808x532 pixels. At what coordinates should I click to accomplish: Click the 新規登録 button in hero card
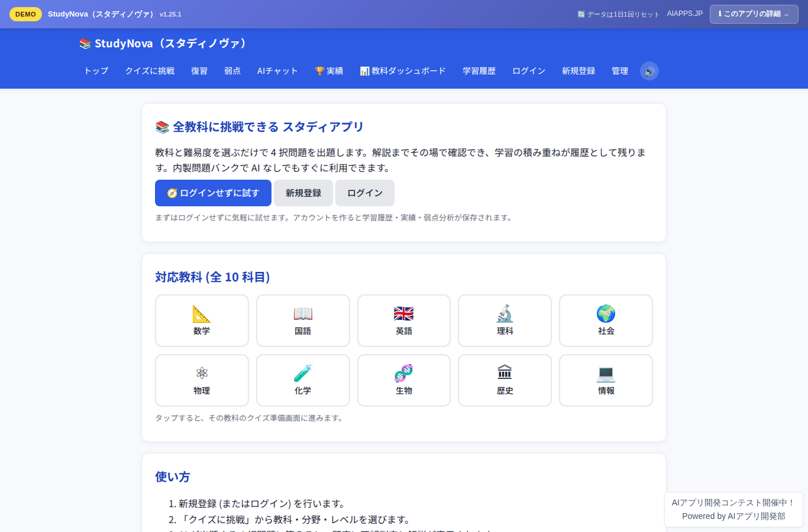[303, 193]
